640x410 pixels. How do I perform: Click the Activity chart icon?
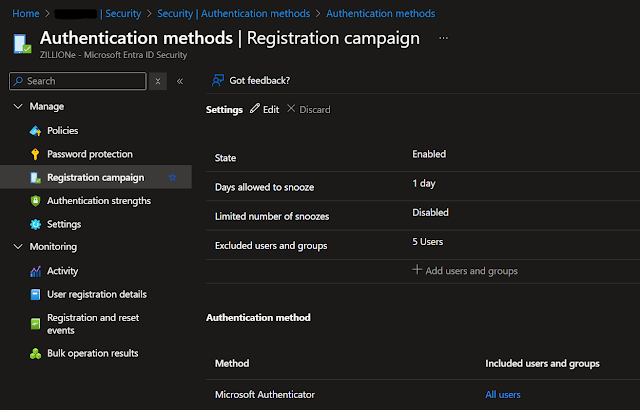[35, 271]
